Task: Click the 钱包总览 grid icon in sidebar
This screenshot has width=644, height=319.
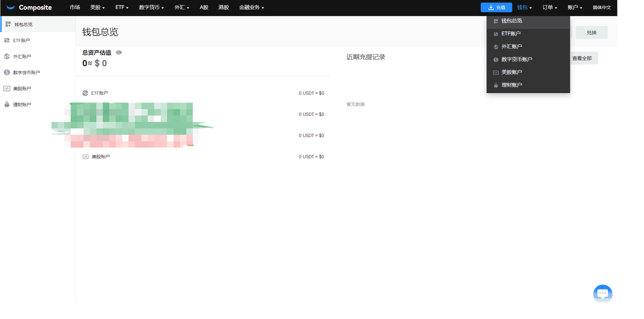Action: [x=8, y=24]
